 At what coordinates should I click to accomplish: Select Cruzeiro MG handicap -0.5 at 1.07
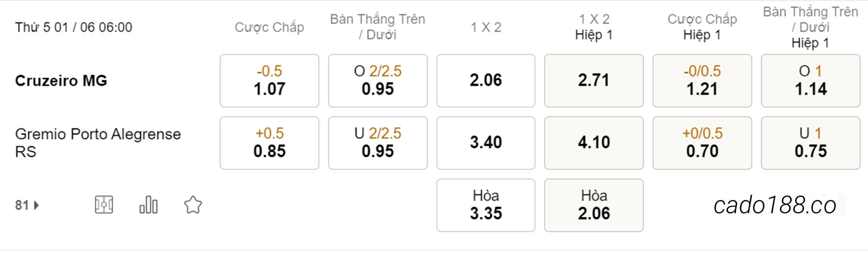point(270,81)
